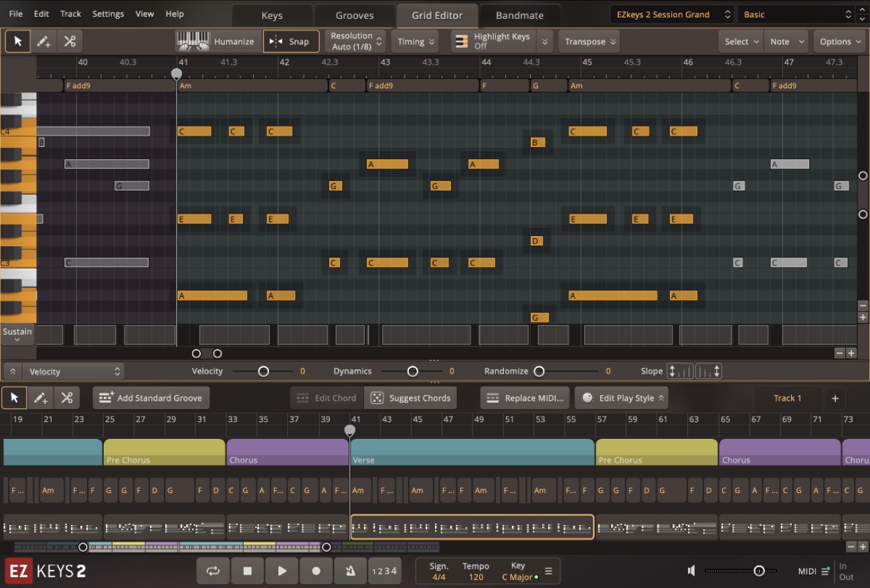Expand the Transpose dropdown
Screen dimensions: 870x588
(588, 41)
